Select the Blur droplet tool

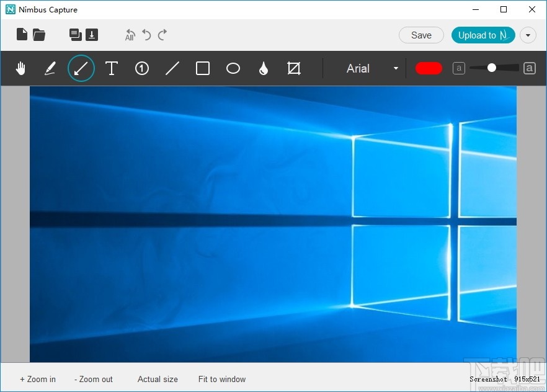(263, 68)
